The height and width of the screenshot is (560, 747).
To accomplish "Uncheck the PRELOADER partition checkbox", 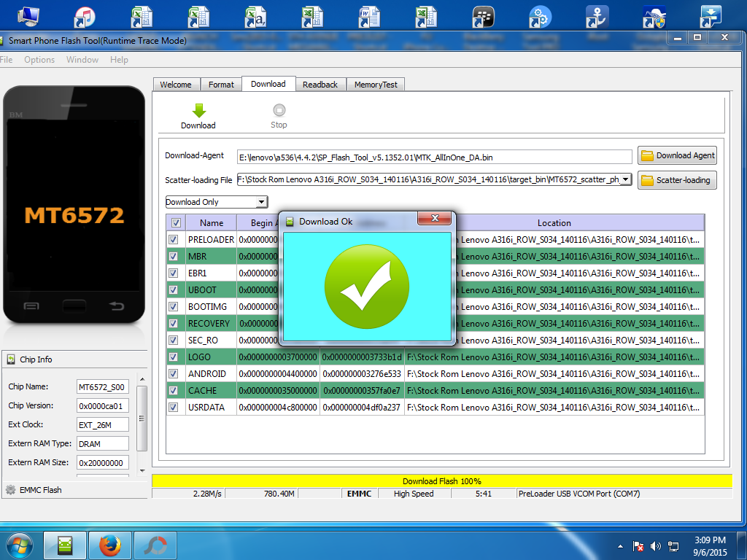I will point(174,239).
